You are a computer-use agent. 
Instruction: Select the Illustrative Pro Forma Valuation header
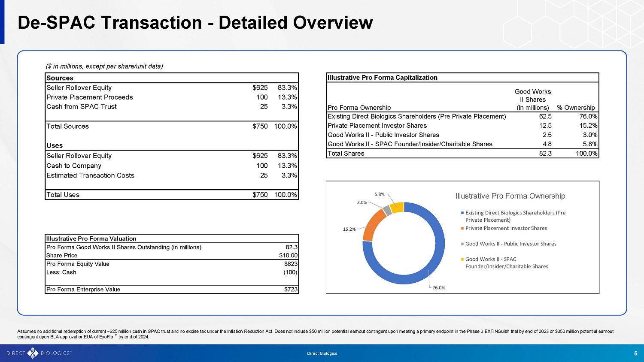point(91,238)
